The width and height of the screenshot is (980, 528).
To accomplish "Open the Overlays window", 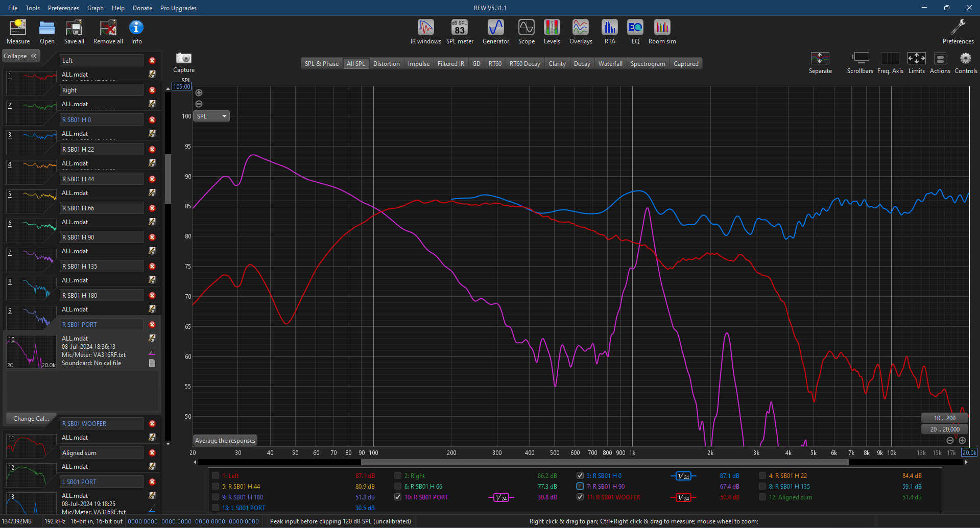I will pos(581,32).
